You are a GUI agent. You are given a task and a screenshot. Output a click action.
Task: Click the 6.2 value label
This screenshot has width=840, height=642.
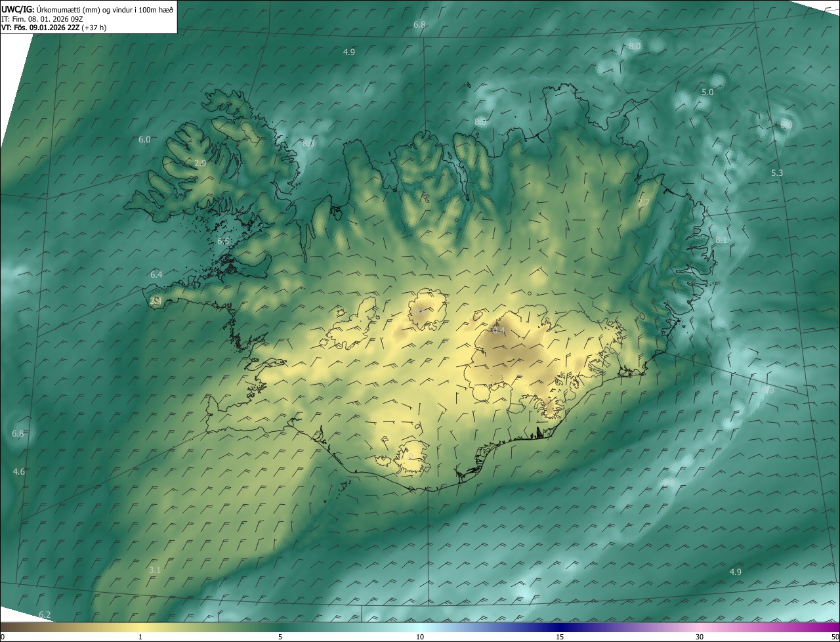tap(45, 614)
